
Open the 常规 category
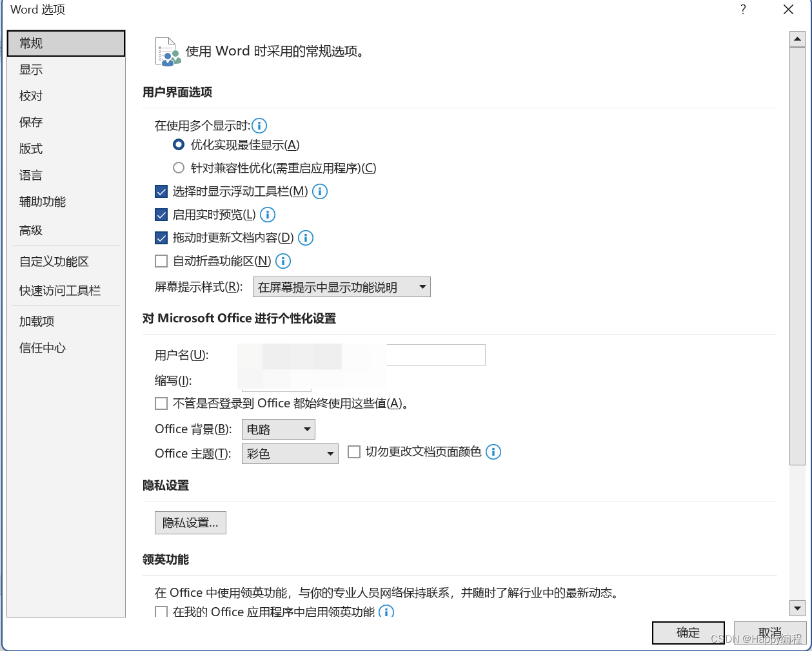[66, 43]
